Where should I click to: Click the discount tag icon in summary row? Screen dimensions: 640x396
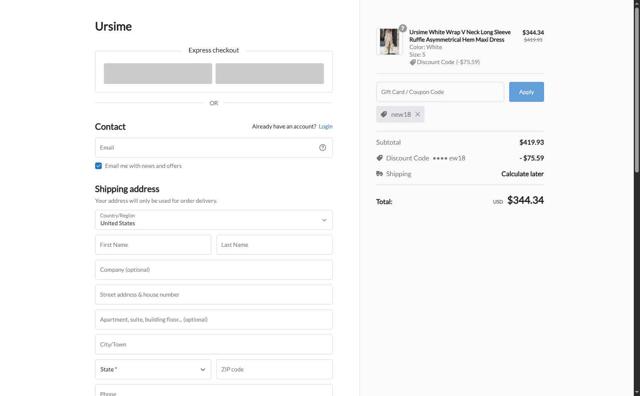coord(380,158)
